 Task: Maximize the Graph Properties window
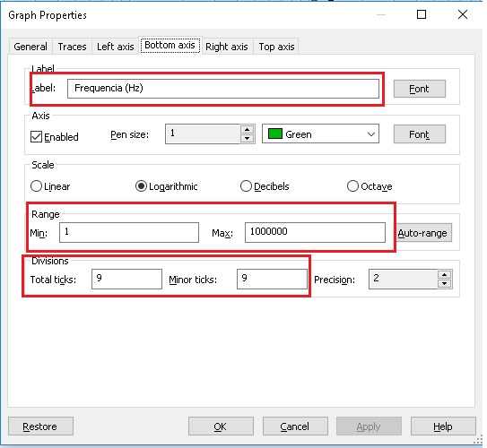tap(422, 14)
